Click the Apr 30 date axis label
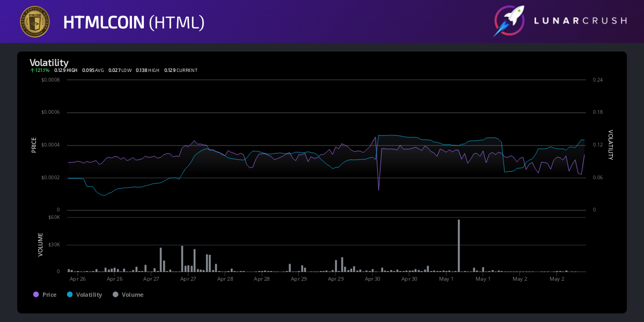This screenshot has height=322, width=644. pos(372,279)
